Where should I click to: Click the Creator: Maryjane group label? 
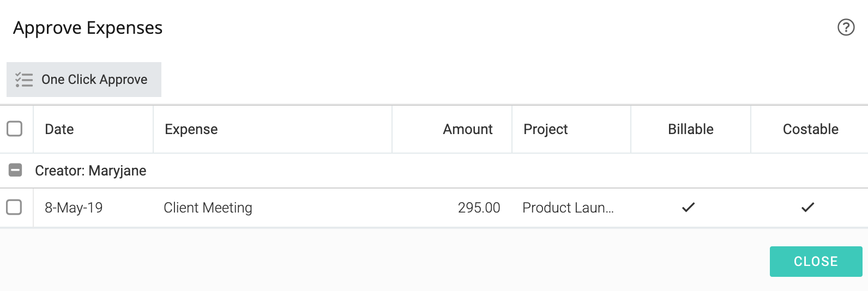pos(91,171)
